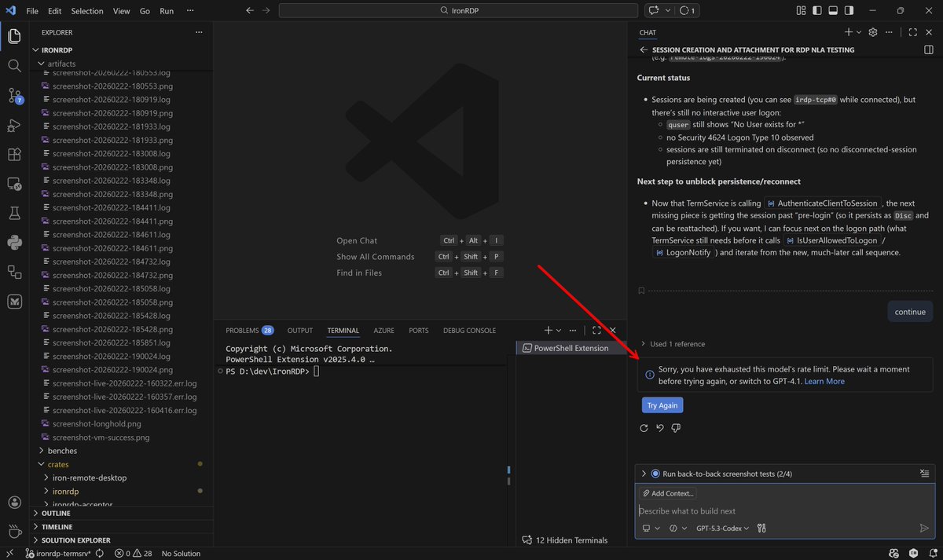This screenshot has width=943, height=560.
Task: Open the Accounts menu in activity bar
Action: pos(14,503)
